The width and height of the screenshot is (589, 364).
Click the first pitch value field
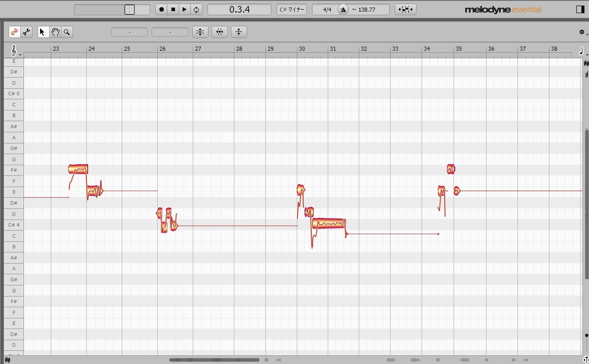tap(129, 32)
